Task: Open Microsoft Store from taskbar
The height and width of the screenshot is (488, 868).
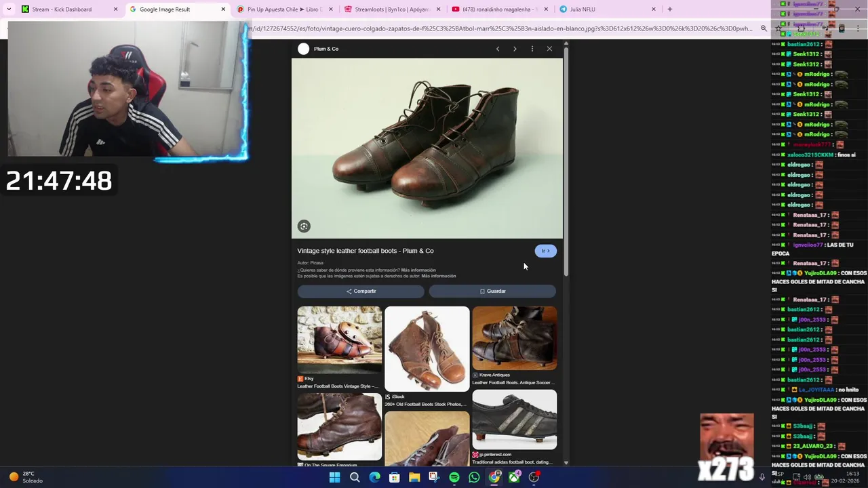Action: coord(395,477)
